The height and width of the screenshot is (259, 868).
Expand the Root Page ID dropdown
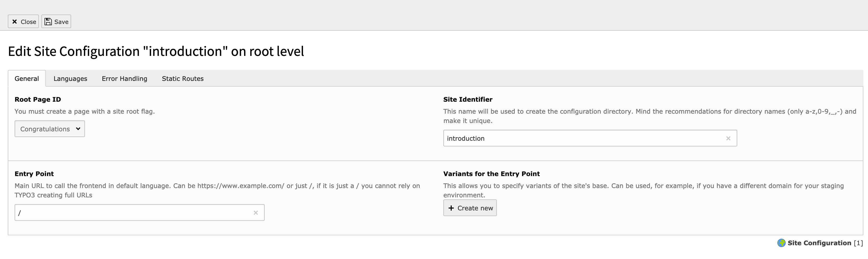[x=49, y=129]
